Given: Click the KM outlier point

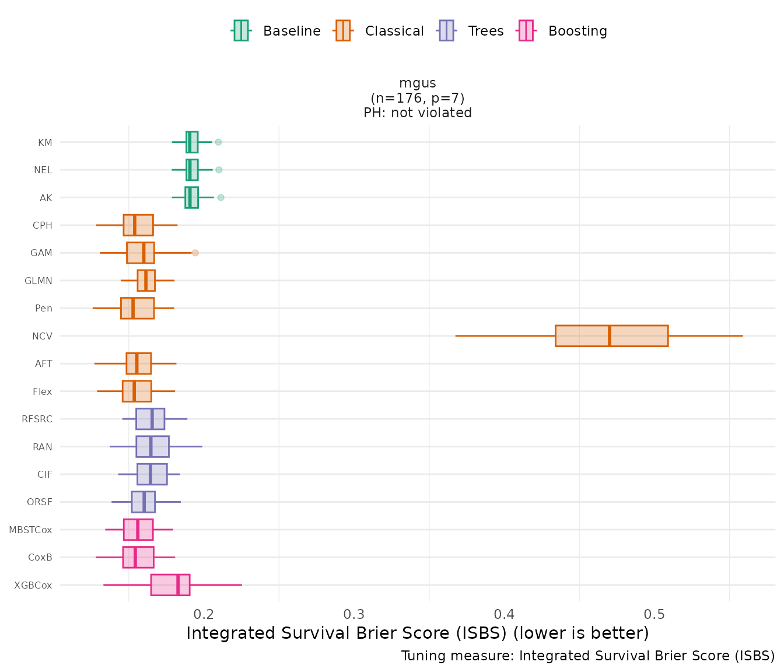Looking at the screenshot, I should click(218, 142).
